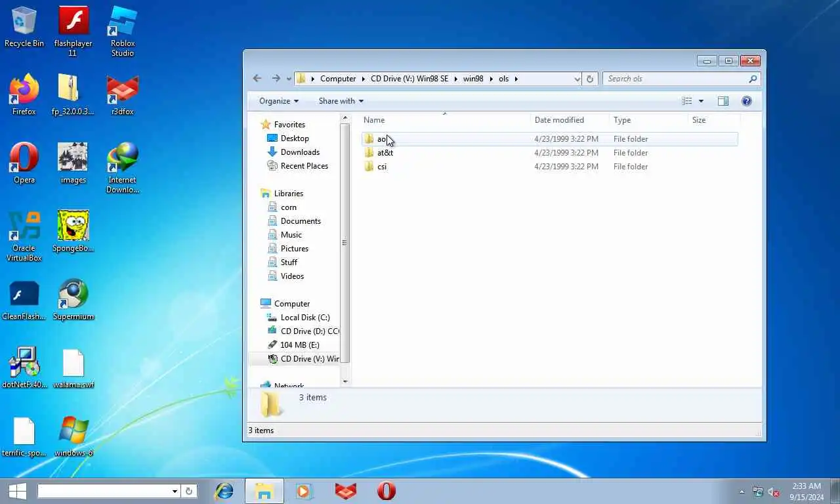Open r3dfox from the taskbar

[345, 491]
